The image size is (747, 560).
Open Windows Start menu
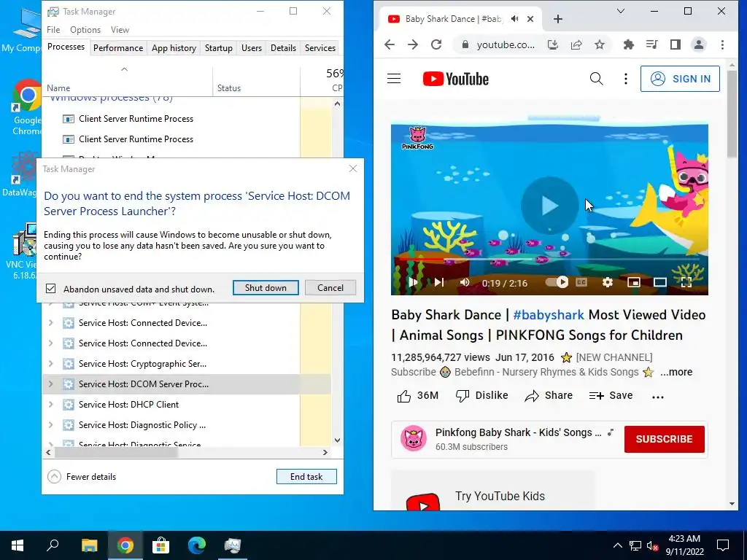tap(18, 545)
